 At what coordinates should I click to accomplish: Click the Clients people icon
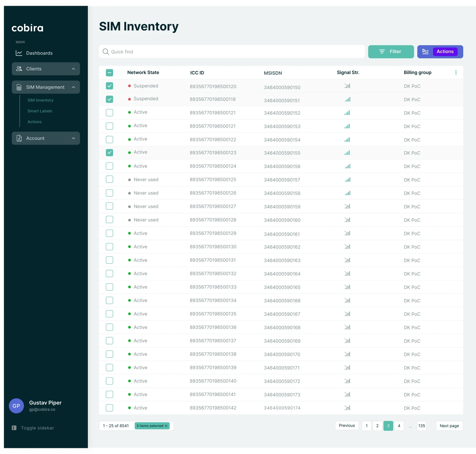[x=19, y=69]
